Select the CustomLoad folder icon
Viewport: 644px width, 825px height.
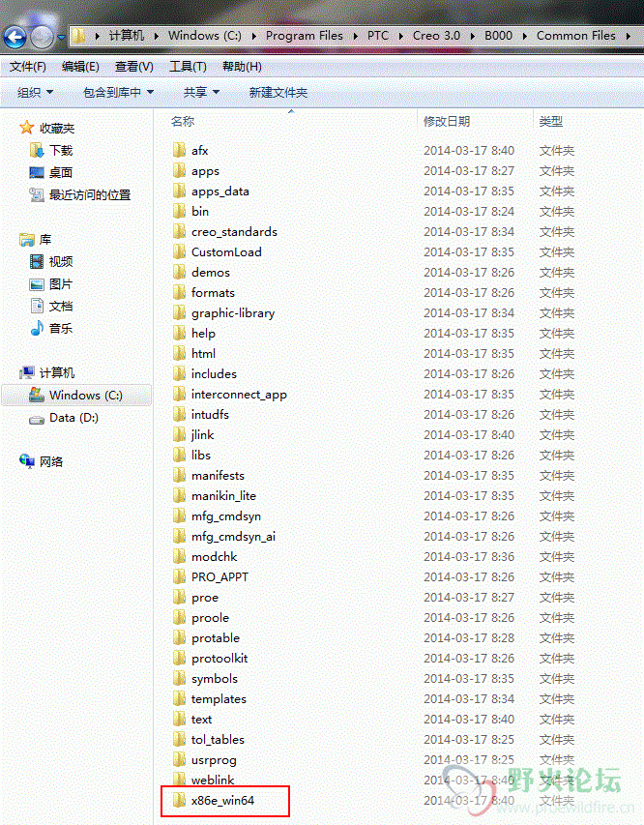180,251
